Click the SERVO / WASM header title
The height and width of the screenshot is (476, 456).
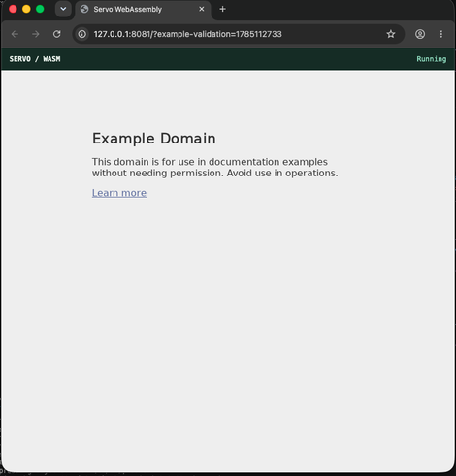pos(35,59)
